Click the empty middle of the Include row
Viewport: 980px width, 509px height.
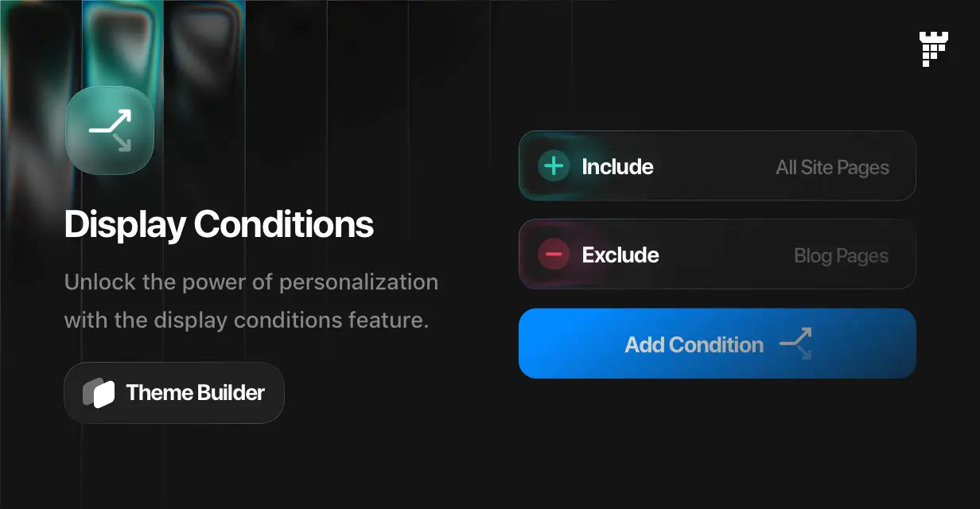pyautogui.click(x=714, y=167)
